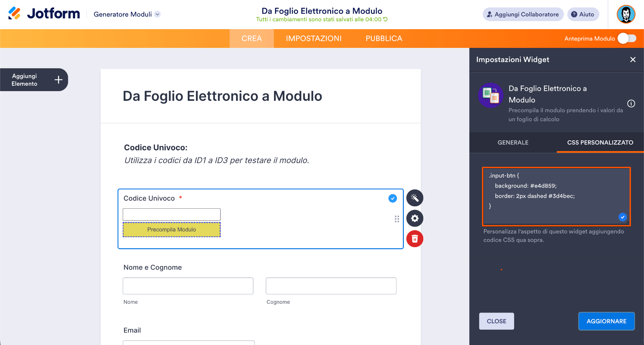The image size is (644, 345).
Task: Switch to the GENERALE tab
Action: pyautogui.click(x=513, y=142)
